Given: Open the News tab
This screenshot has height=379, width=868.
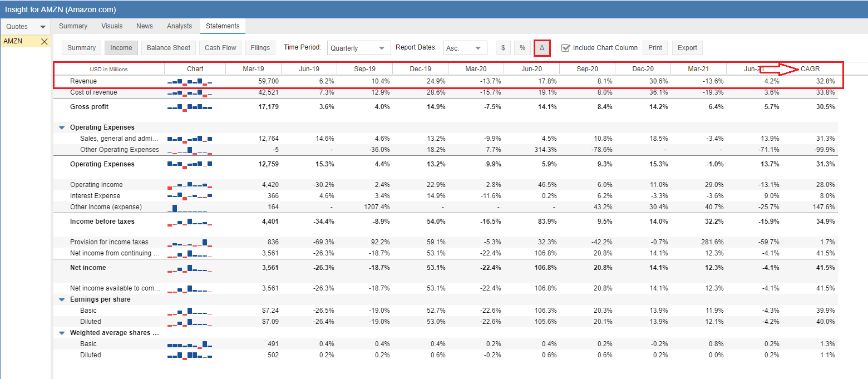Looking at the screenshot, I should pos(145,26).
